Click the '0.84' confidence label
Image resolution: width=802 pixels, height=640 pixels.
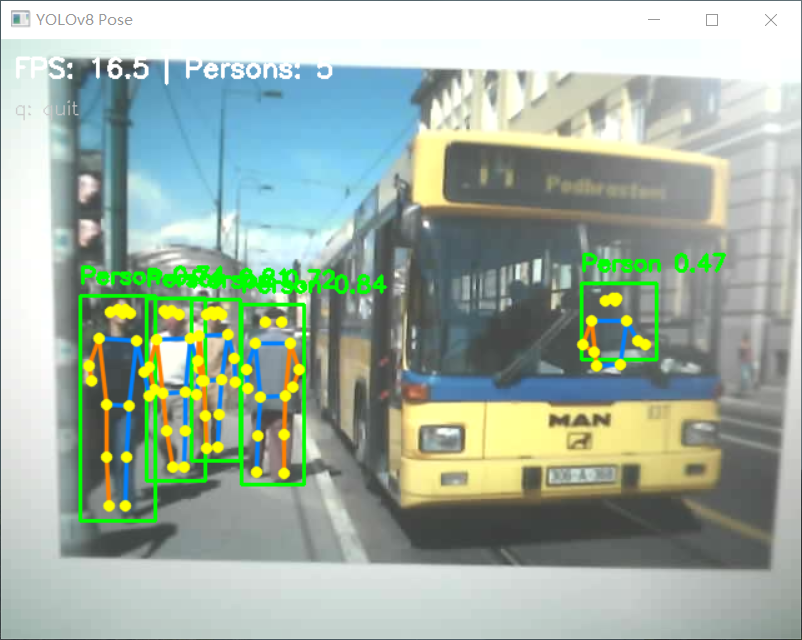[361, 284]
